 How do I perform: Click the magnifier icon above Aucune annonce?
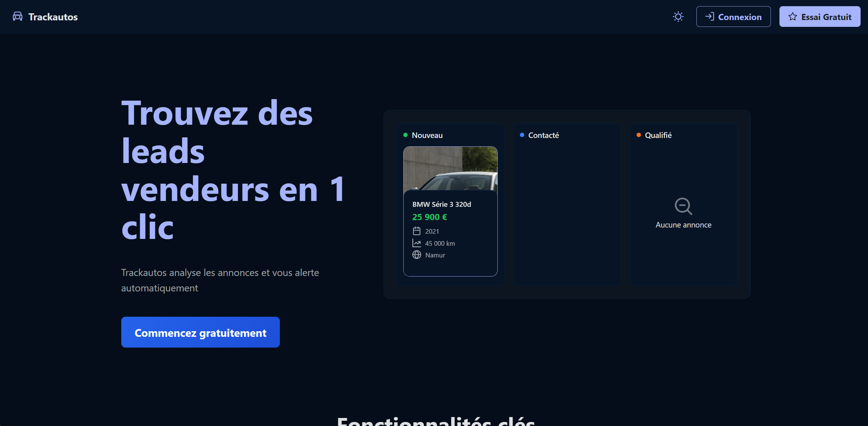tap(683, 206)
